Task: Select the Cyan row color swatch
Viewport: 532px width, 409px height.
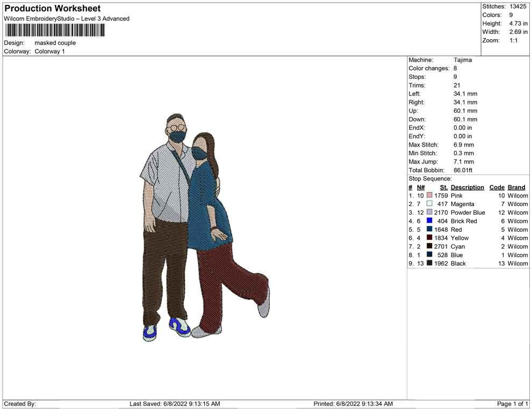Action: 429,246
